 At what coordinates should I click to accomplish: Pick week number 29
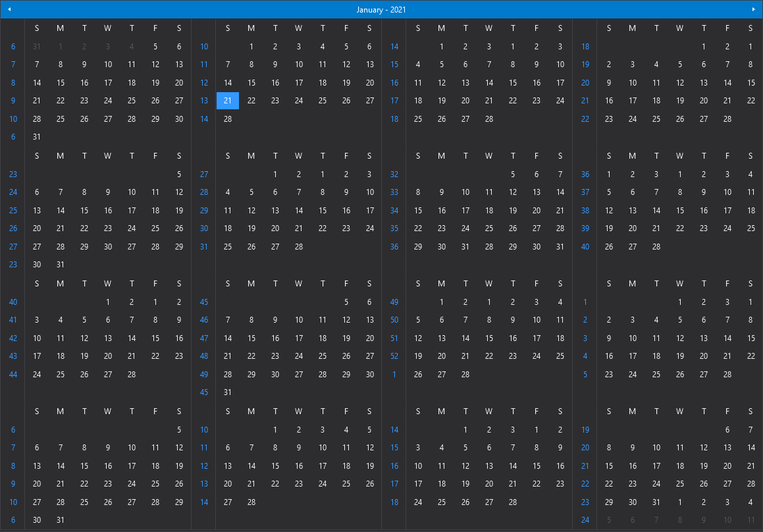[x=204, y=211]
